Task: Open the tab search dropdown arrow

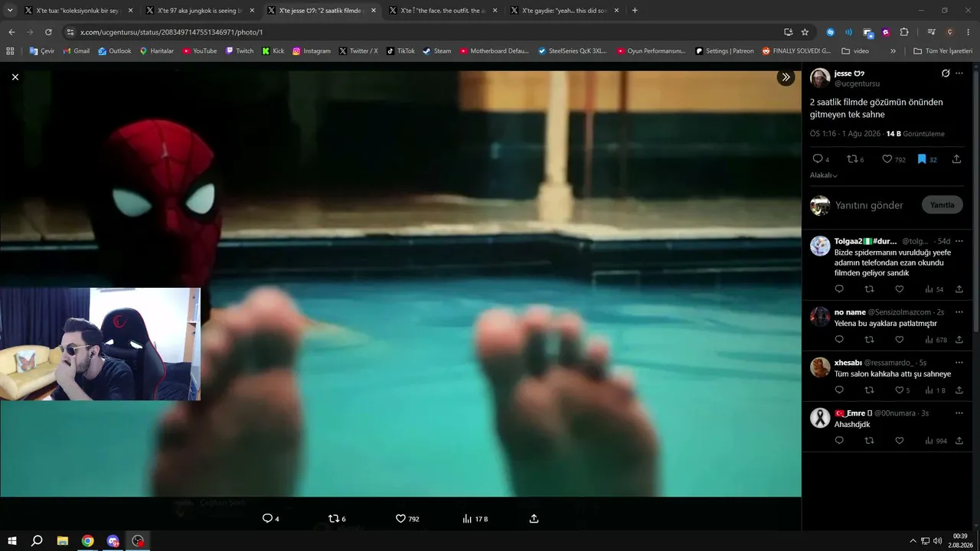Action: (10, 11)
